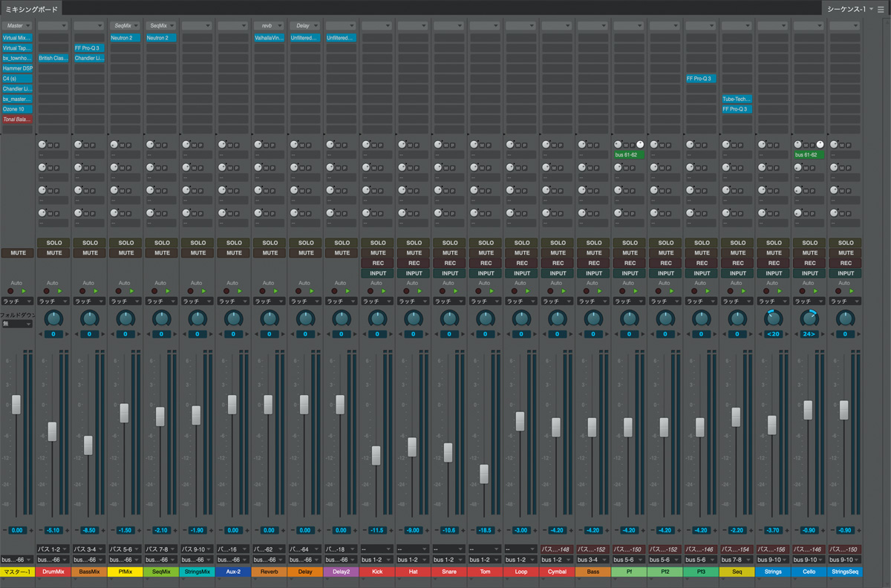This screenshot has height=588, width=891.
Task: Click the automation play arrow on Kick track
Action: 384,291
